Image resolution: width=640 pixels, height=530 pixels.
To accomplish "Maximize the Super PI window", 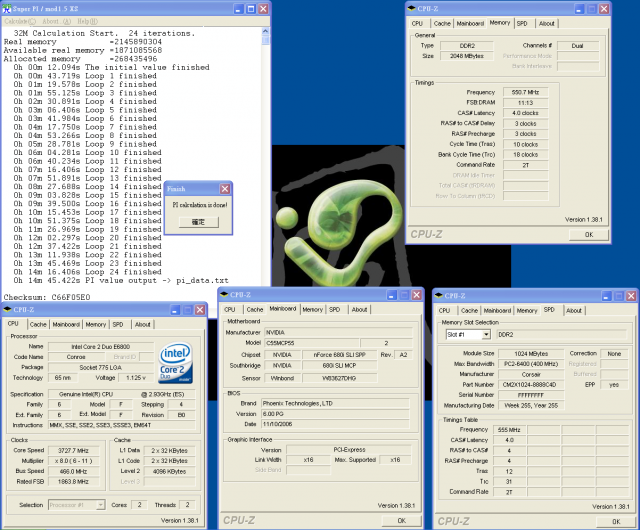I will coord(251,9).
